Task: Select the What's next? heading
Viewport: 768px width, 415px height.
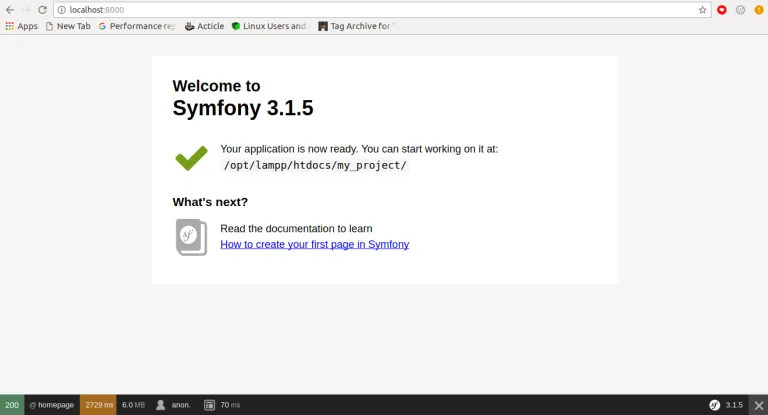Action: point(210,202)
